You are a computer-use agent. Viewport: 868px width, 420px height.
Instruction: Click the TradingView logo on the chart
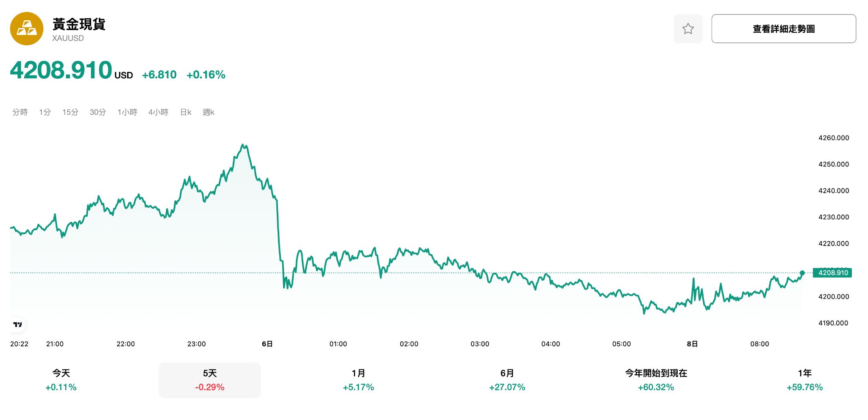18,324
